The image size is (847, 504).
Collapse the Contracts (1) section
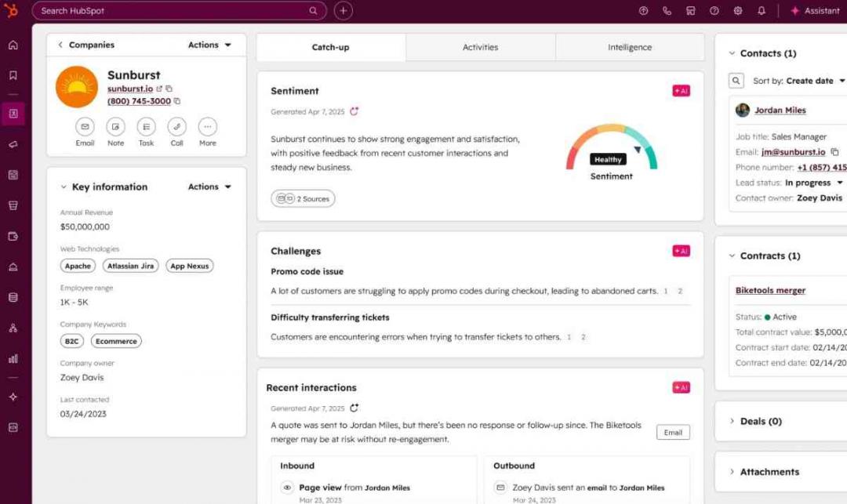tap(732, 256)
